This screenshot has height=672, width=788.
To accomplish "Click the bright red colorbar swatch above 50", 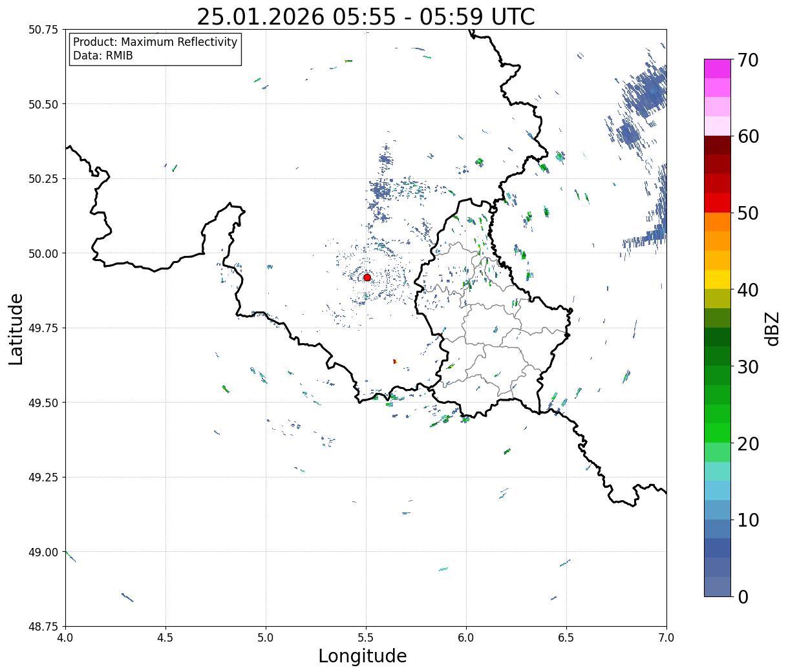I will point(718,202).
